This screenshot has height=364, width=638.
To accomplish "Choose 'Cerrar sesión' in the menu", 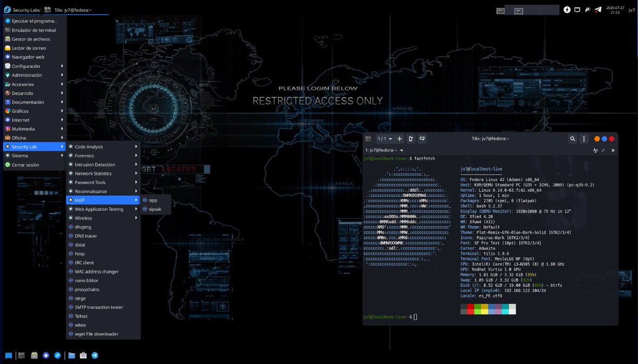I will point(35,165).
